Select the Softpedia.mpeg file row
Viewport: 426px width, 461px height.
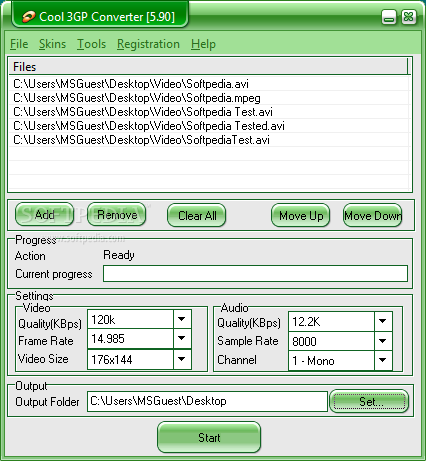(x=209, y=98)
